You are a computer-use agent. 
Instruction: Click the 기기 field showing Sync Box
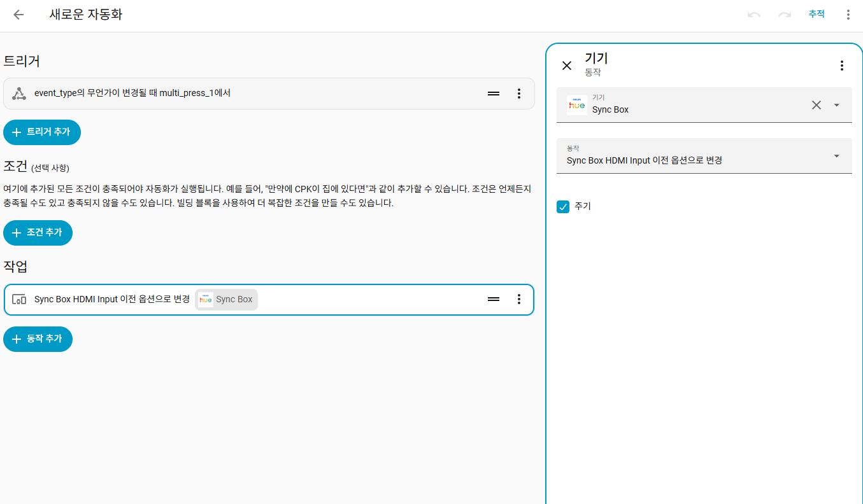coord(704,104)
